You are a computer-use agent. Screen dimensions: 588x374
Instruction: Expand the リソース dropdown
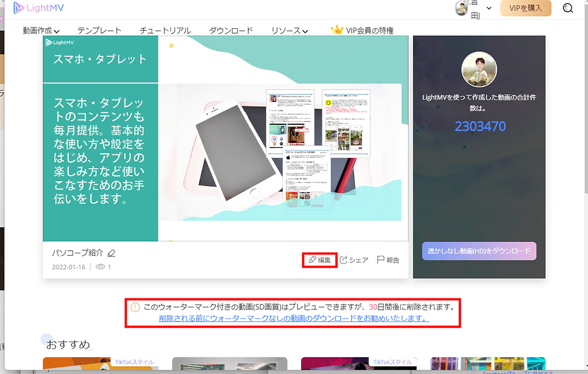pos(290,31)
